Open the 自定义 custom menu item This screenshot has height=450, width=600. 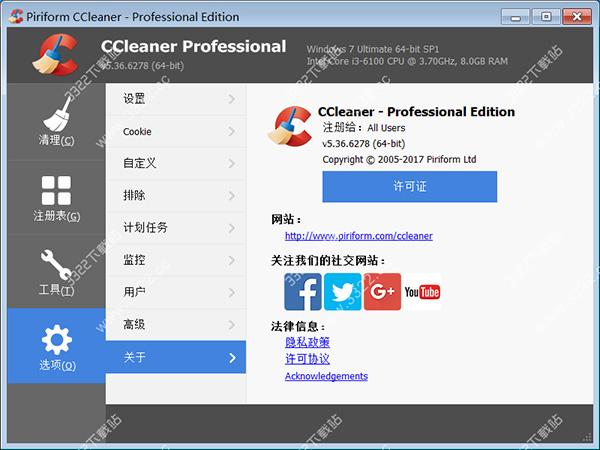point(176,163)
